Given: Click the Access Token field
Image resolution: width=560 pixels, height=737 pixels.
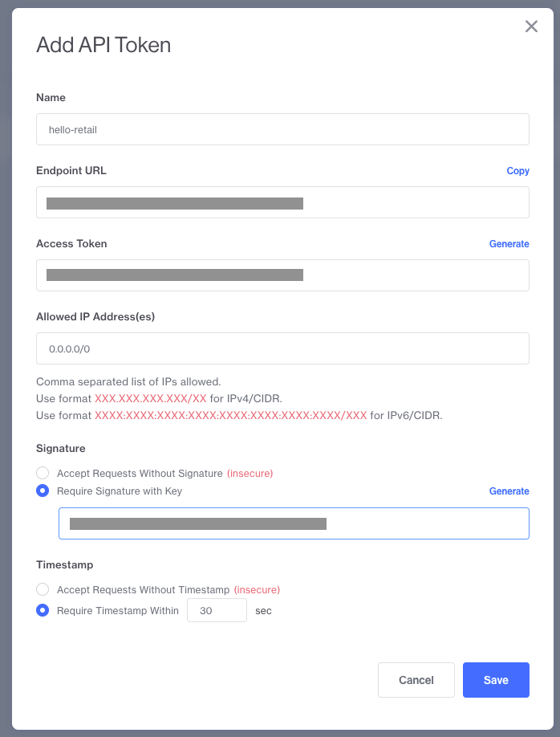Looking at the screenshot, I should tap(282, 275).
